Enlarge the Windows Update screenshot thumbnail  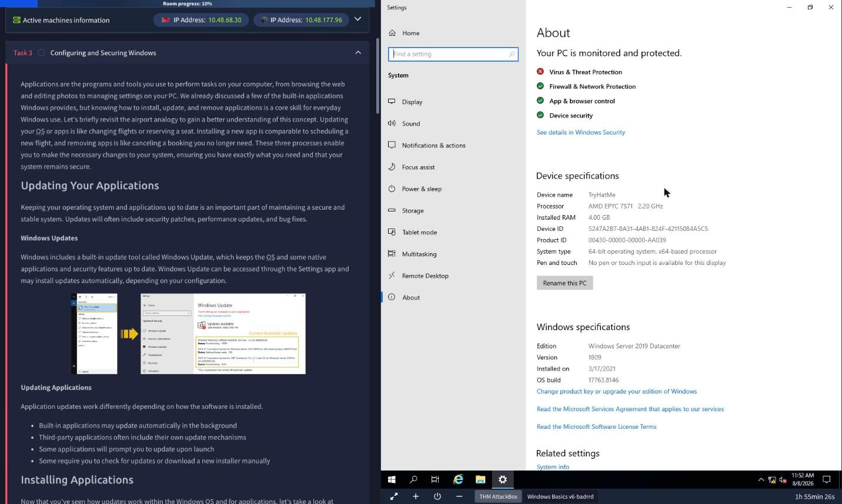(188, 334)
